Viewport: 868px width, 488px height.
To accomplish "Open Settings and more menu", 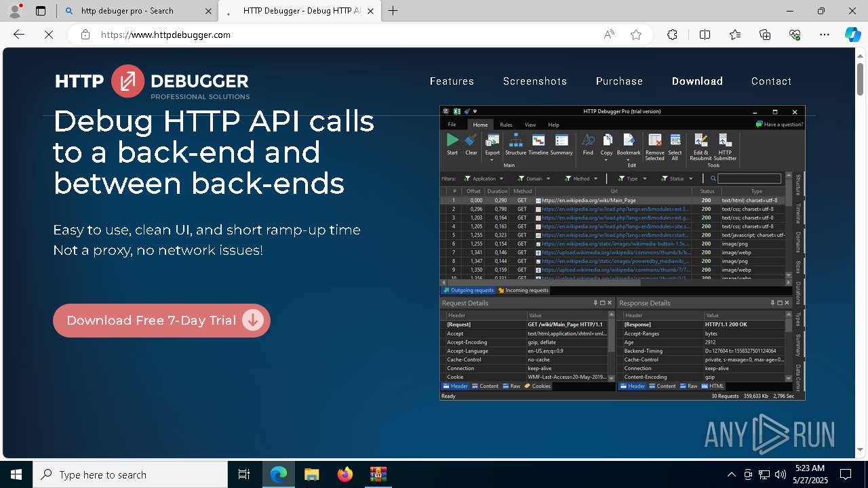I will (x=825, y=35).
